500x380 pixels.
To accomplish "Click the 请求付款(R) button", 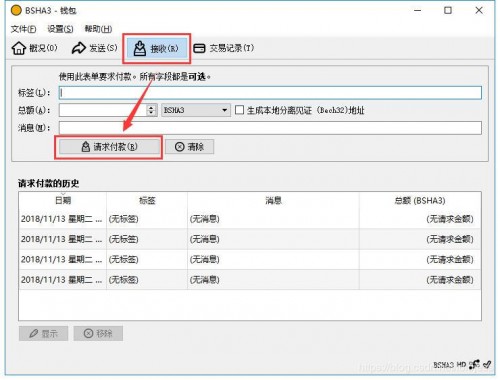I will (109, 147).
